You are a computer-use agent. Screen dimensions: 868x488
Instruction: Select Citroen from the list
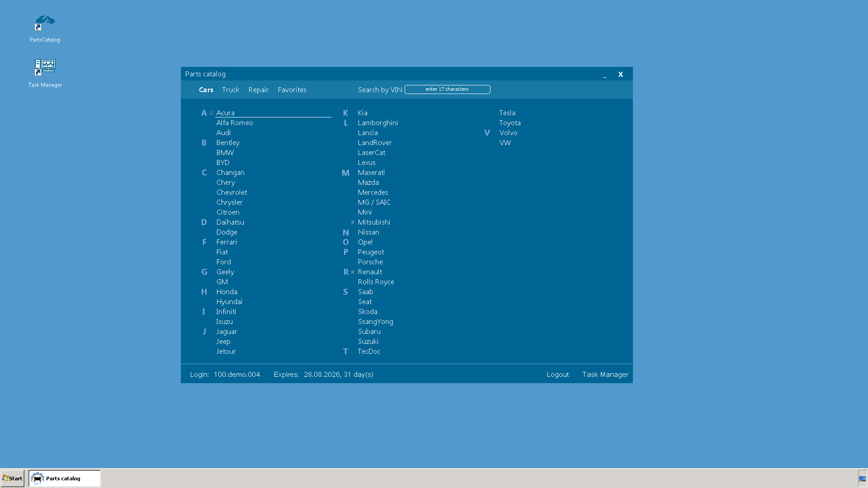tap(228, 212)
